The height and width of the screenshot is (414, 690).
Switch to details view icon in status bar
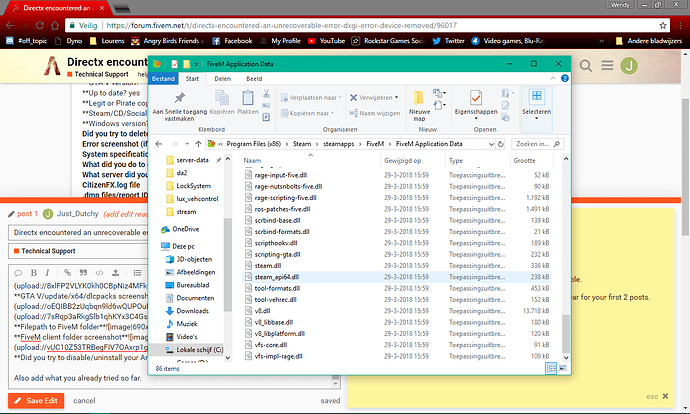pos(551,368)
